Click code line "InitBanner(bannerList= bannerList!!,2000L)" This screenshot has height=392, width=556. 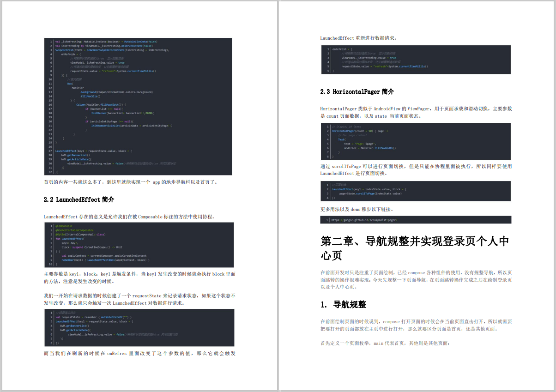click(x=122, y=113)
